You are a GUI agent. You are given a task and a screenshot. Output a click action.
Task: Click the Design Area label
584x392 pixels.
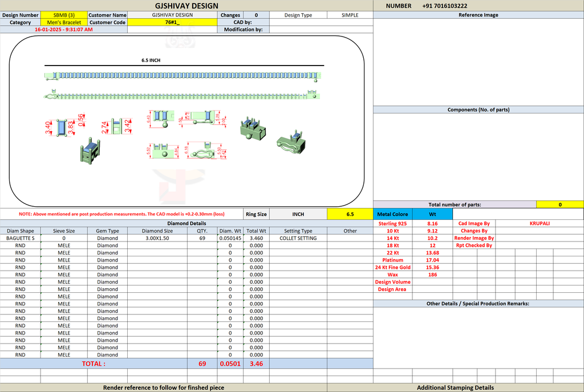coord(392,289)
